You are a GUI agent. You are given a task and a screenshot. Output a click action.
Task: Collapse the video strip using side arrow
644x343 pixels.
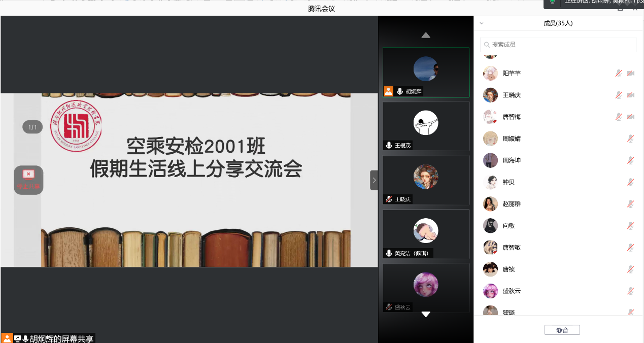pyautogui.click(x=374, y=180)
